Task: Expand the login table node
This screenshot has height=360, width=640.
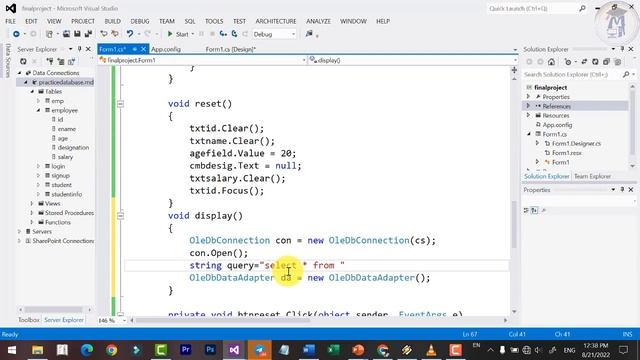Action: point(39,166)
